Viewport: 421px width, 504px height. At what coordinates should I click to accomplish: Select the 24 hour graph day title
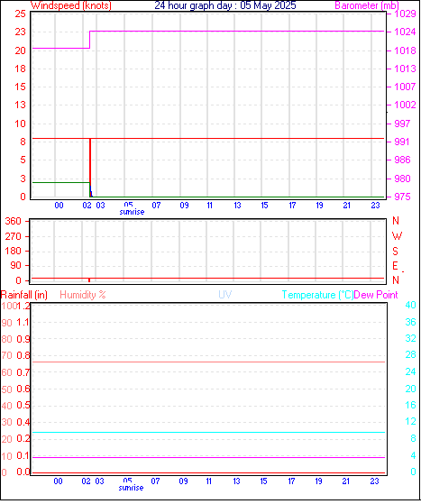[x=225, y=5]
